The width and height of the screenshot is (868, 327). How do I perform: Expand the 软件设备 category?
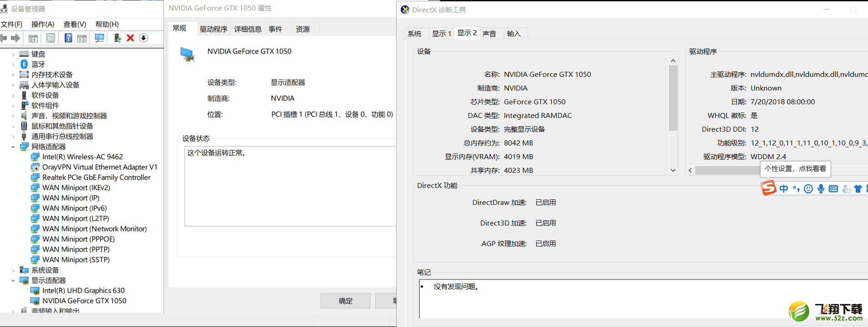coord(13,95)
